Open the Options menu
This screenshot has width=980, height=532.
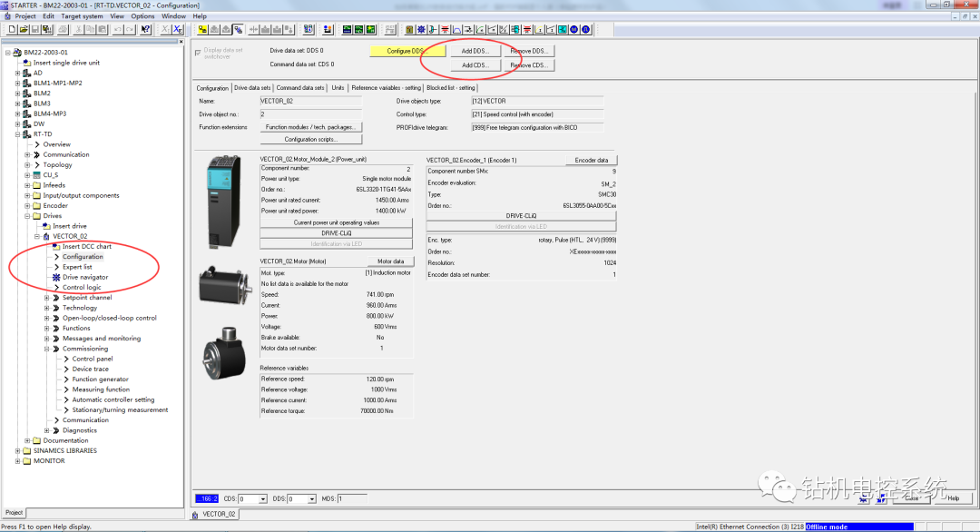[142, 16]
